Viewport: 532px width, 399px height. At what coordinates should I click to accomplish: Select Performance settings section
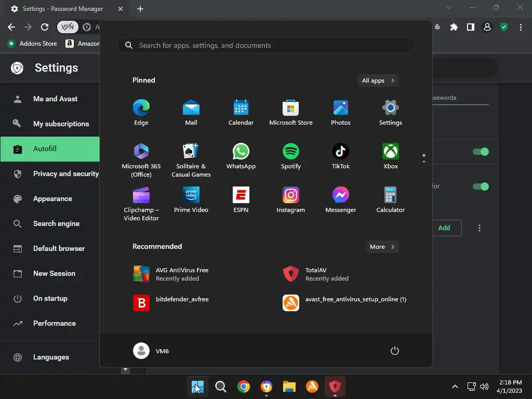50,323
